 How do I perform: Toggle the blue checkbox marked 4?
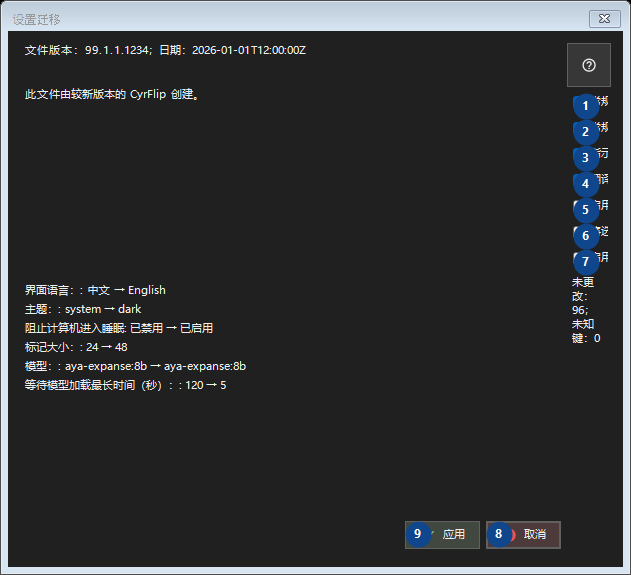579,179
